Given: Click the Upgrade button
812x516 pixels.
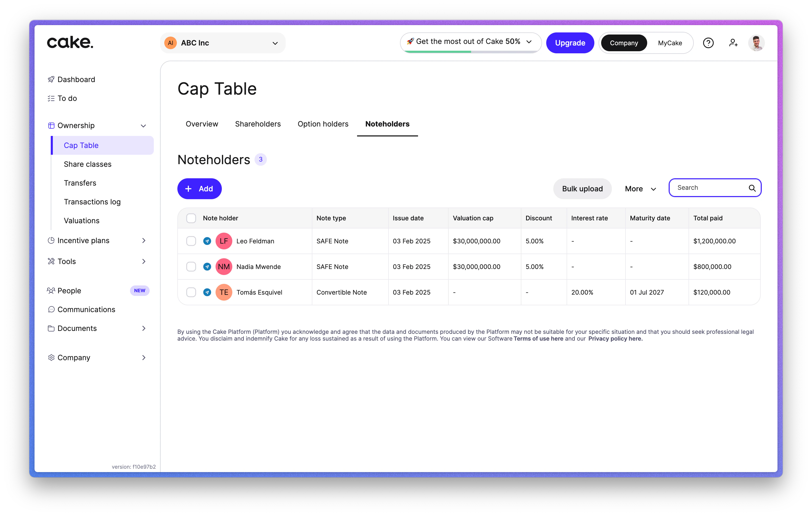Looking at the screenshot, I should [570, 43].
